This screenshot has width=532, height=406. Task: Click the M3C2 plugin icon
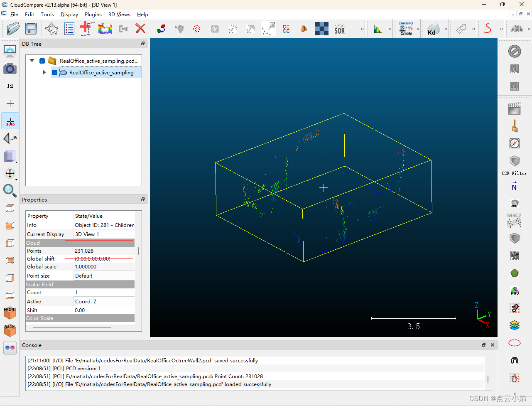tap(515, 221)
